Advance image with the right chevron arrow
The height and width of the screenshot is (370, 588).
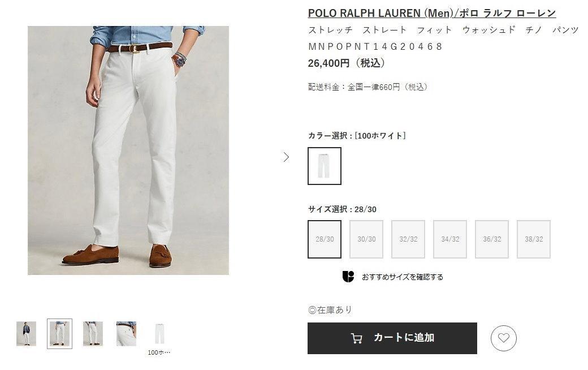(x=286, y=157)
